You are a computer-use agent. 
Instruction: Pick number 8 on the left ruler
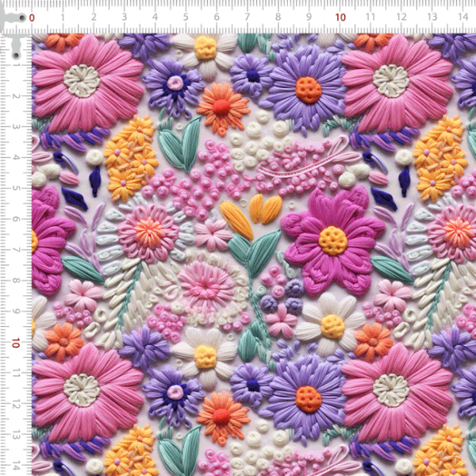[x=15, y=281]
